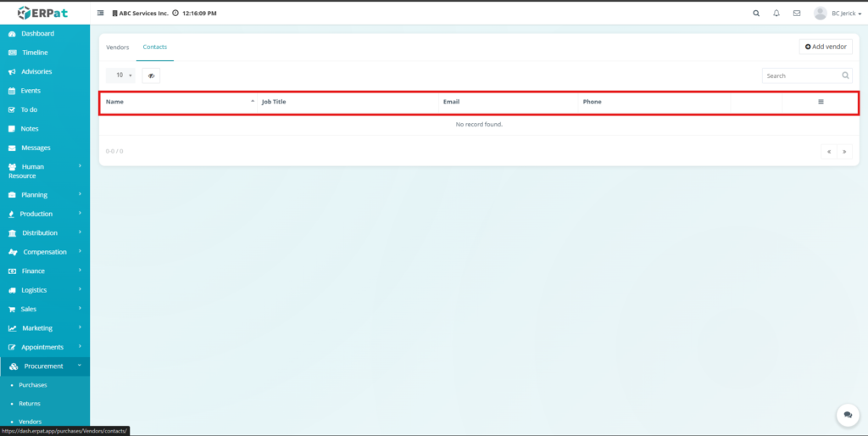868x436 pixels.
Task: Open Purchases under Procurement
Action: (x=33, y=385)
